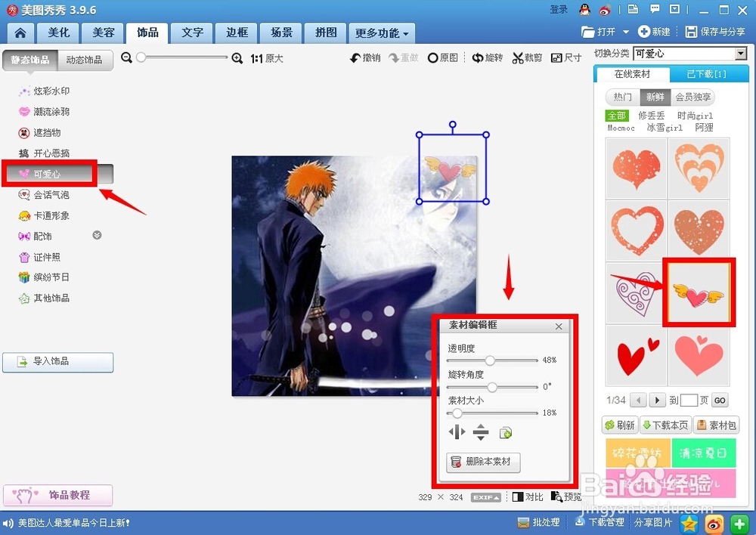Viewport: 756px width, 535px height.
Task: Open the 切换分类 combo box
Action: (690, 54)
